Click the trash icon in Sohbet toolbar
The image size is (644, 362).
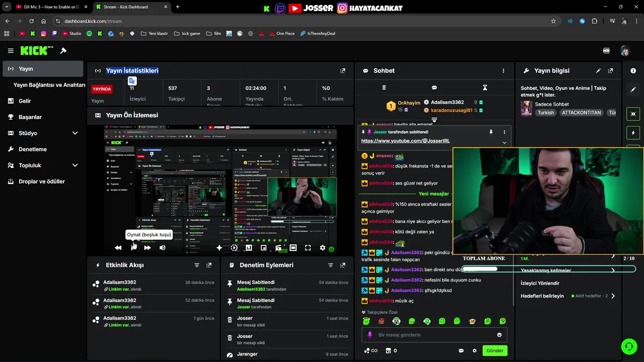pos(384,87)
